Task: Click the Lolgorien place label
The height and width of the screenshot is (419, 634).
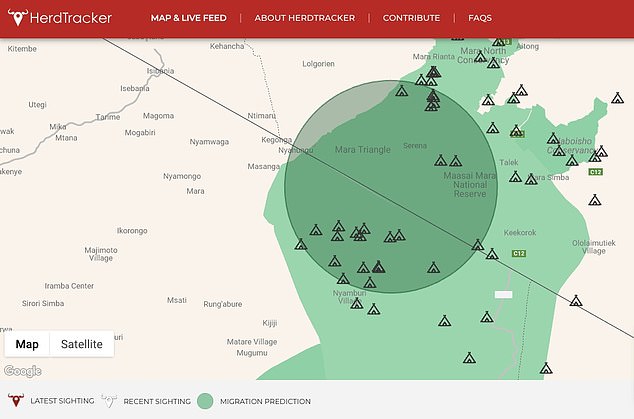Action: [319, 64]
